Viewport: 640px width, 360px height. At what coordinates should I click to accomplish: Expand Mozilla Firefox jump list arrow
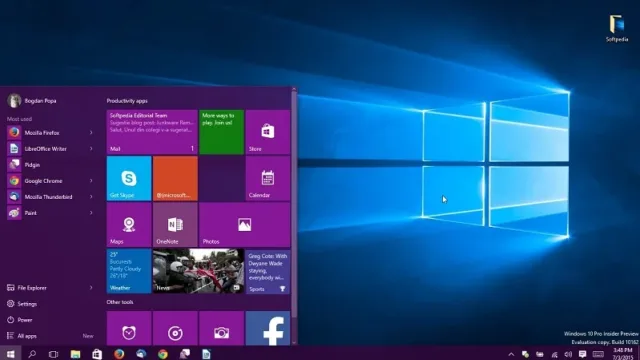click(x=91, y=133)
